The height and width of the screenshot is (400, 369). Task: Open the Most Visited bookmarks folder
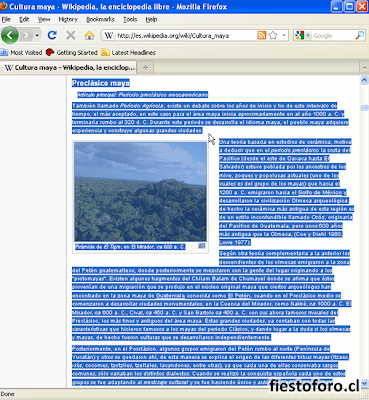21,53
